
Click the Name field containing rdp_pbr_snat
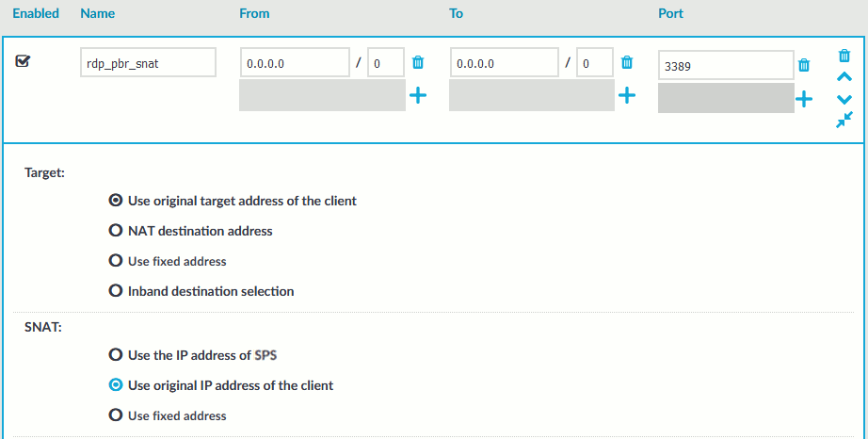point(148,63)
